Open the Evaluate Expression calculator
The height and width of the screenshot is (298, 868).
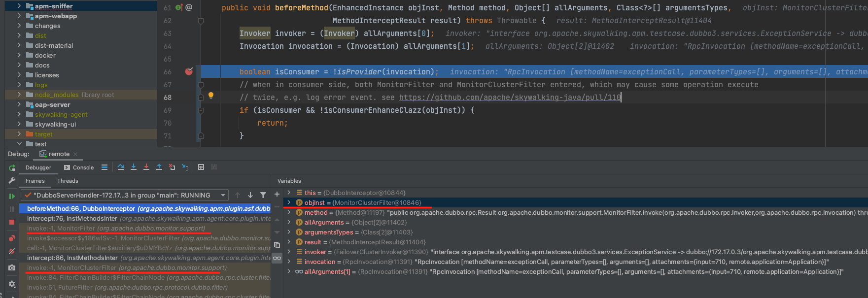tap(201, 167)
